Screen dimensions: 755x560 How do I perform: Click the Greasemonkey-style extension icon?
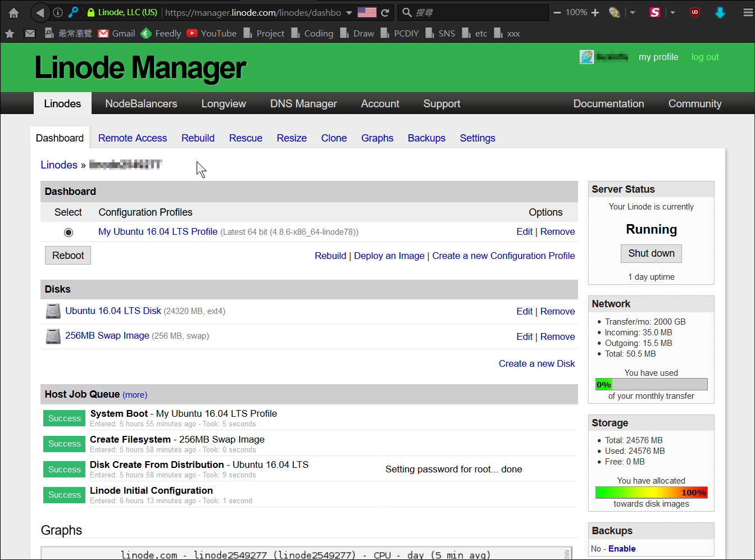pos(615,12)
